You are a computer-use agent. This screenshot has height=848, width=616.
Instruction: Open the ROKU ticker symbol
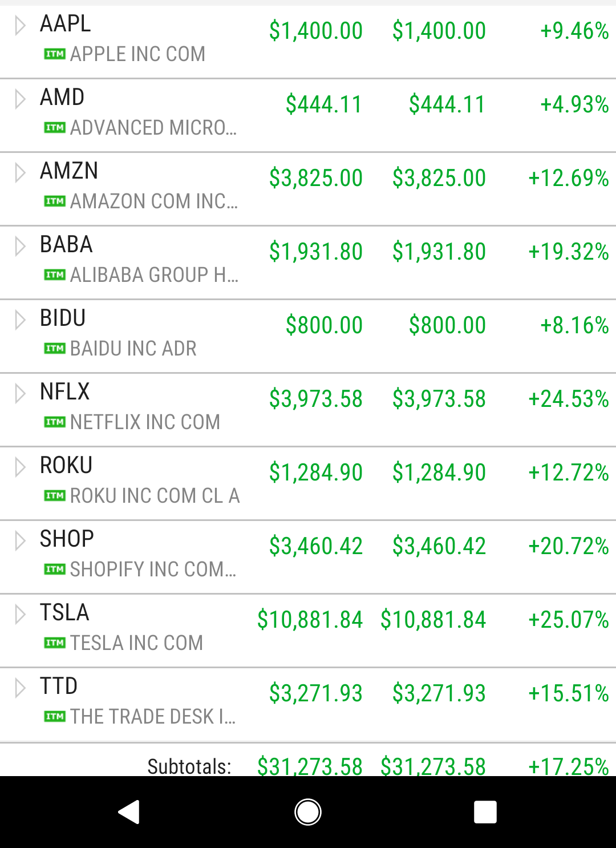tap(66, 465)
